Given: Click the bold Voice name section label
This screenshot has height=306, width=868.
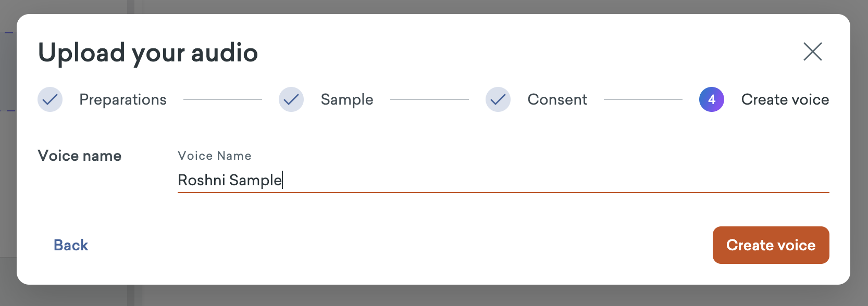Looking at the screenshot, I should point(80,156).
